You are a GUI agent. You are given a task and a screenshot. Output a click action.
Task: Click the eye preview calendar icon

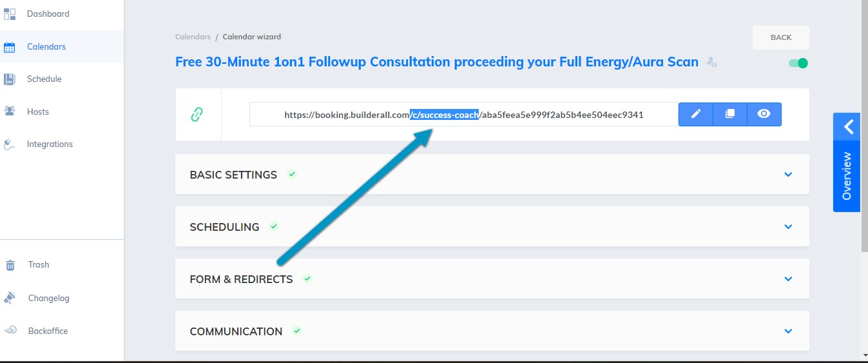pos(764,114)
